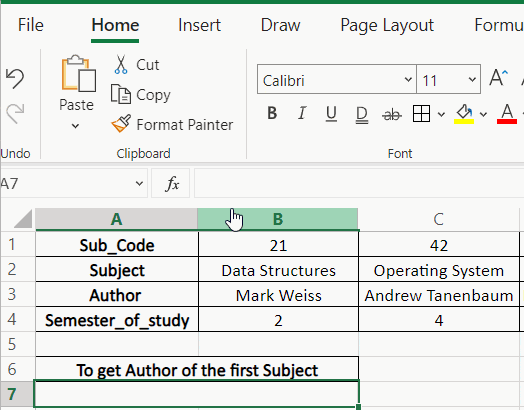
Task: Expand the Borders dropdown arrow
Action: click(x=441, y=115)
